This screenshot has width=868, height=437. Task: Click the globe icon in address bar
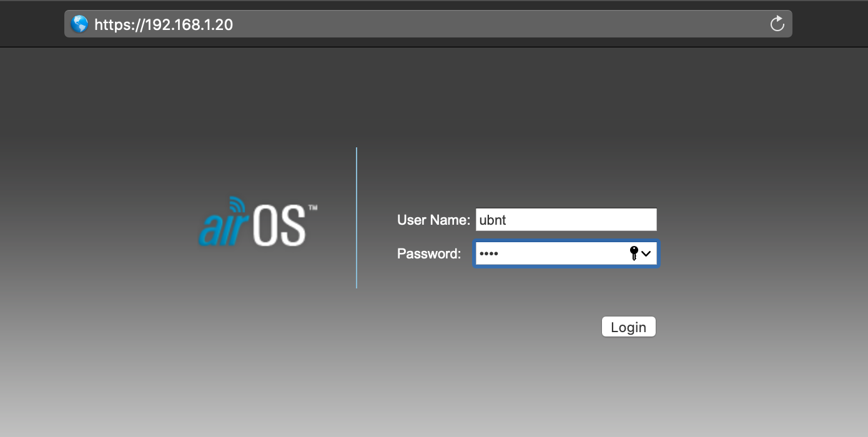pyautogui.click(x=80, y=24)
